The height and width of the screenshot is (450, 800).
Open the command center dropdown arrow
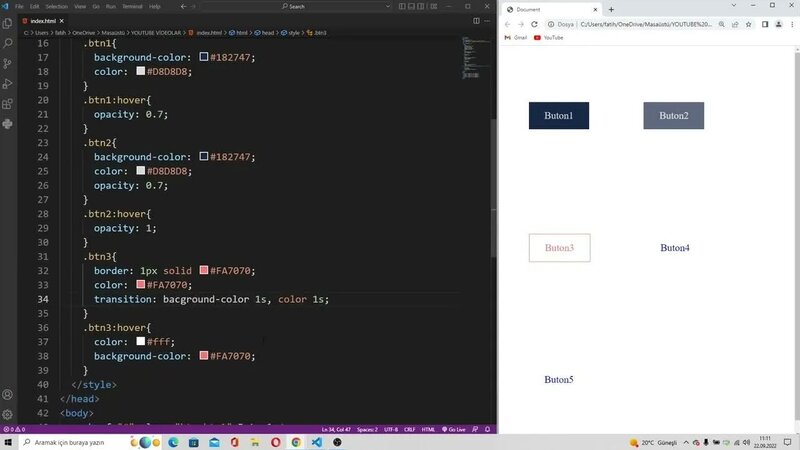tap(388, 6)
